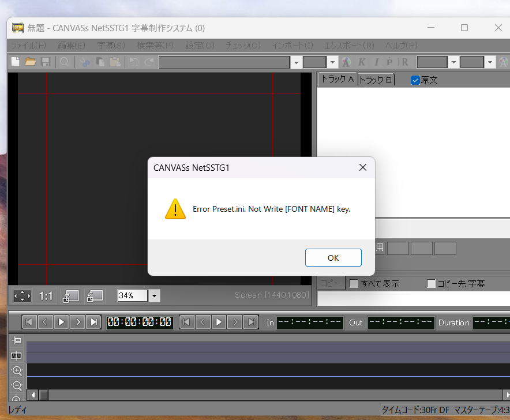Image resolution: width=510 pixels, height=420 pixels.
Task: Toggle the K text style icon
Action: click(361, 62)
